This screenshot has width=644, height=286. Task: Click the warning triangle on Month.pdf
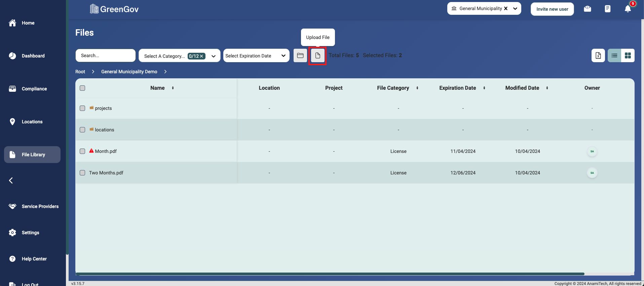(x=91, y=151)
